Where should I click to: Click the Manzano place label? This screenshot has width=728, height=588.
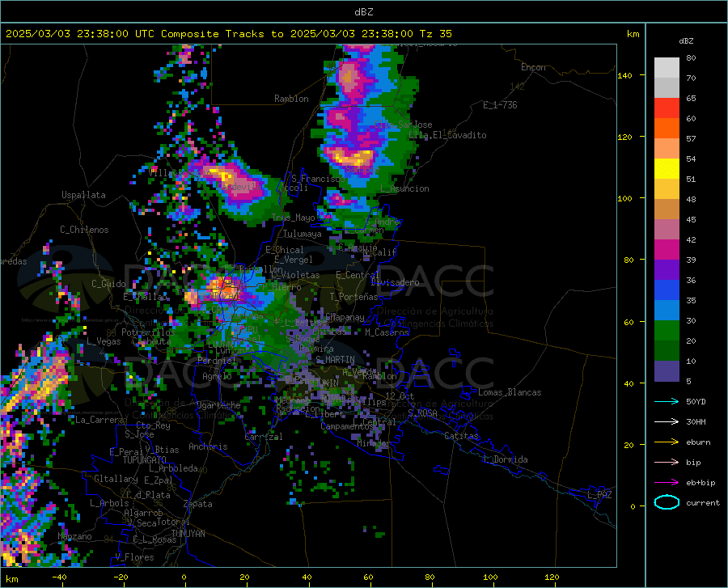click(74, 536)
